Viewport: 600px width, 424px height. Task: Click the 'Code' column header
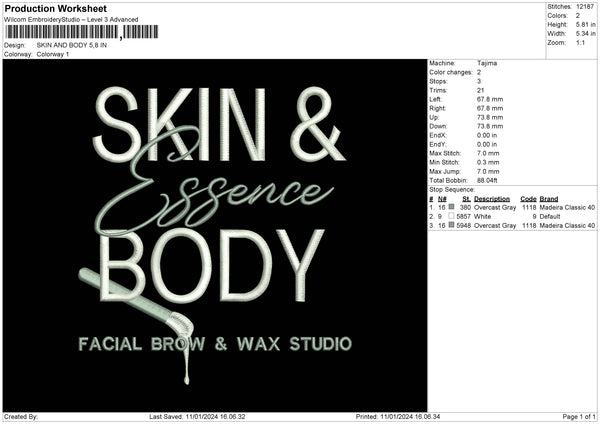click(528, 199)
